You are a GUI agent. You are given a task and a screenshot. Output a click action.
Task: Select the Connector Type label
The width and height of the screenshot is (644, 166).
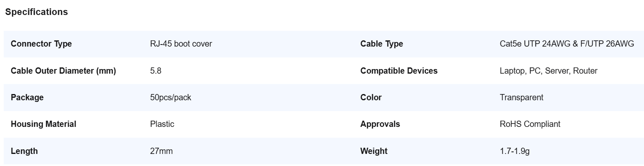click(41, 44)
